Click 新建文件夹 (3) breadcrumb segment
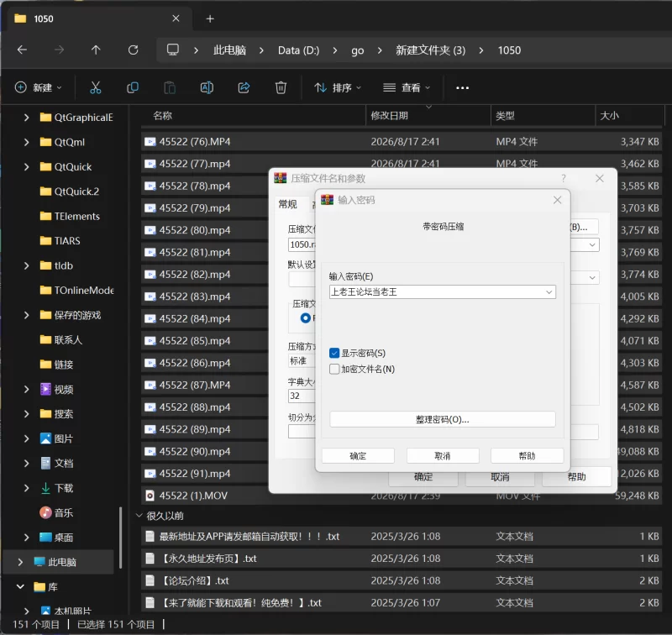The height and width of the screenshot is (635, 672). (x=430, y=50)
